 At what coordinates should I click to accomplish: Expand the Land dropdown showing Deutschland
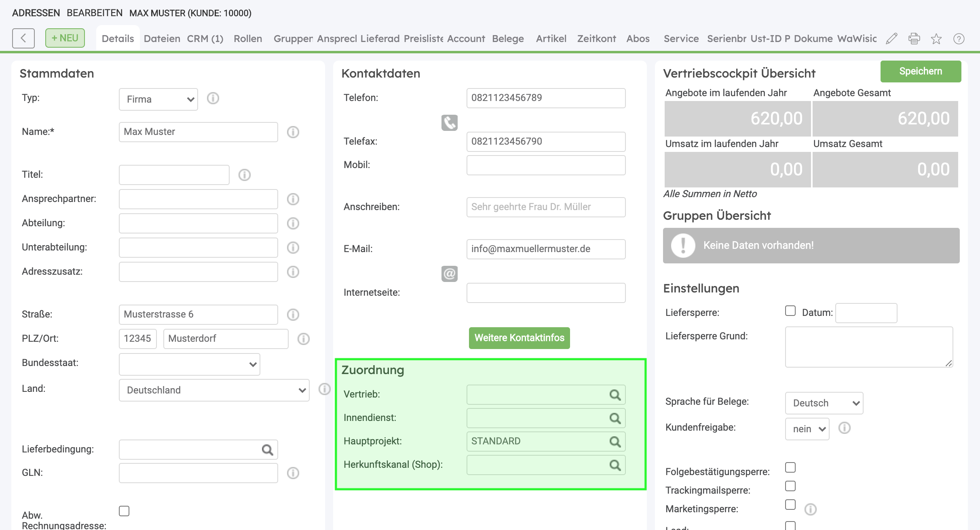coord(214,390)
